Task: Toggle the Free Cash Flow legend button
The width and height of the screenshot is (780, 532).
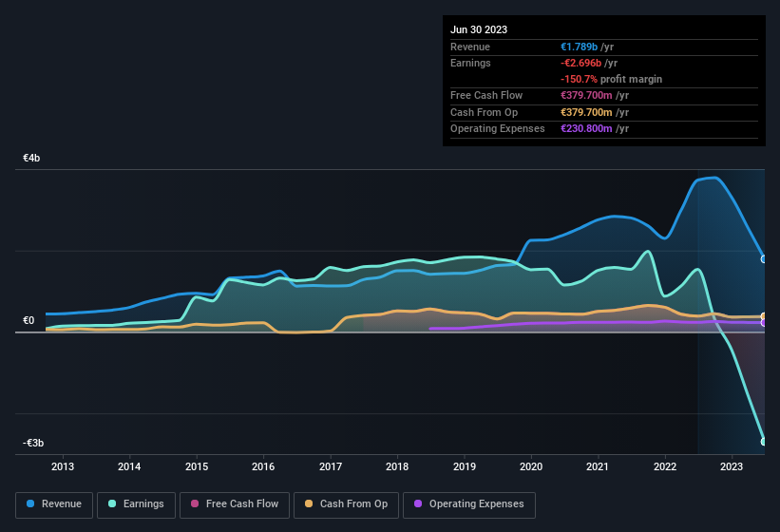Action: tap(235, 504)
